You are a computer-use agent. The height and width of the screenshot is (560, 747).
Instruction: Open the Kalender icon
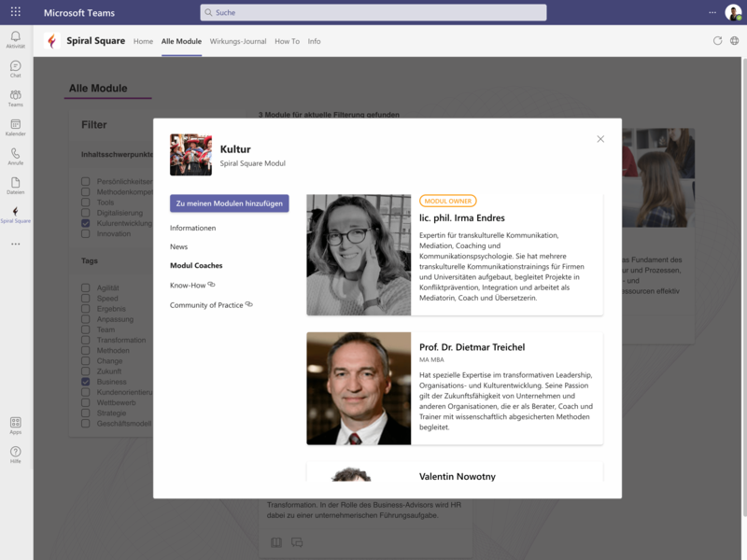pos(15,126)
